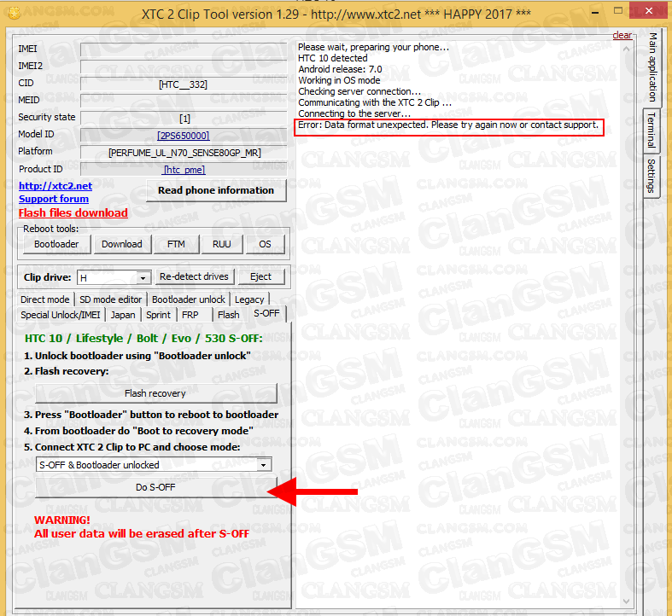The image size is (672, 616).
Task: Click the Product ID link [htc_pme]
Action: (184, 170)
